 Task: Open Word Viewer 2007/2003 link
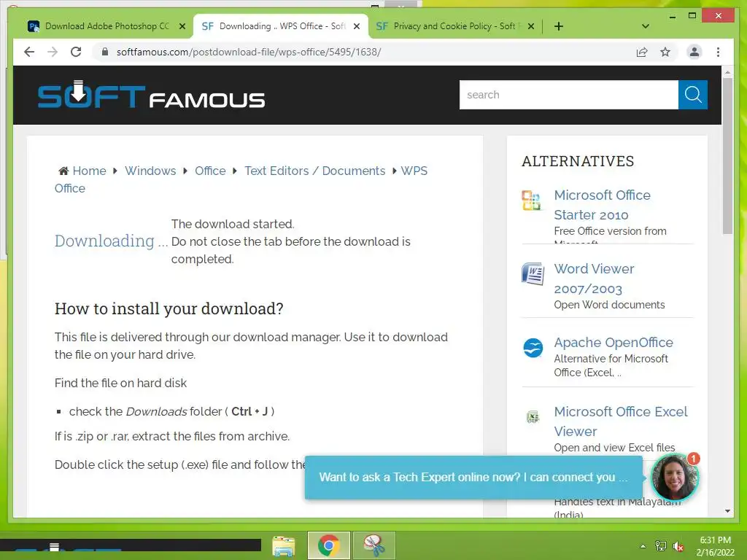[x=594, y=279]
